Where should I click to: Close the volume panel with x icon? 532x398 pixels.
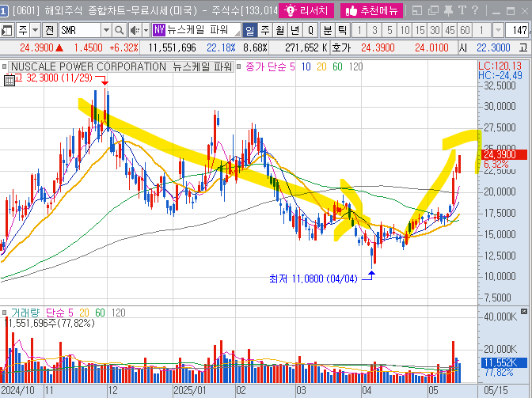[x=524, y=311]
